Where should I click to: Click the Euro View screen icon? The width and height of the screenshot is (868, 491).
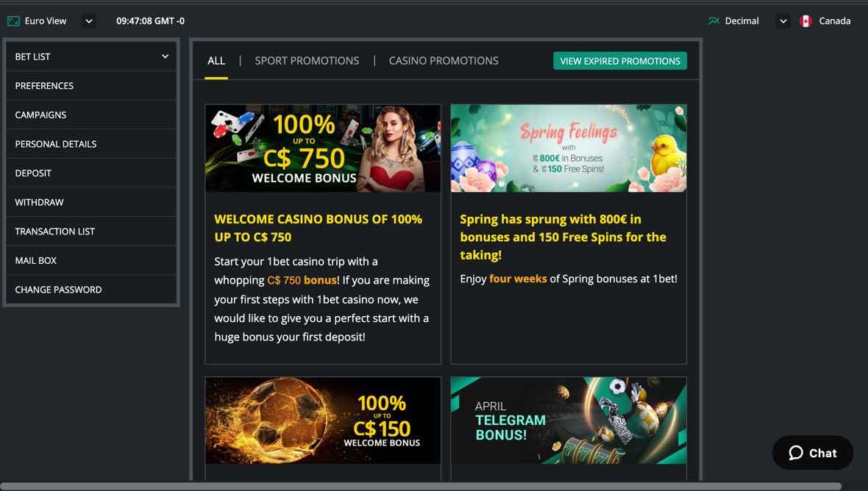click(13, 21)
